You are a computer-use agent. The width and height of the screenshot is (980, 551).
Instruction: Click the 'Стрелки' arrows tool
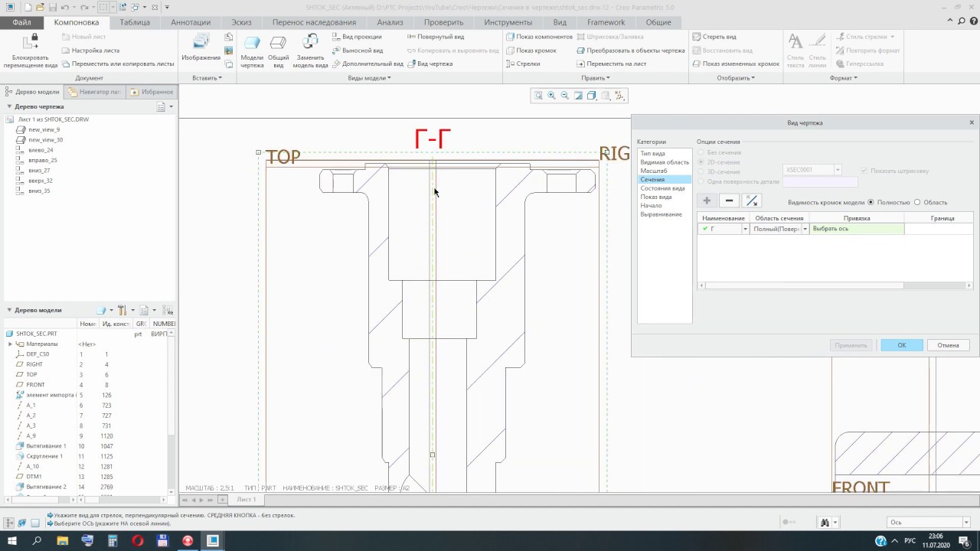click(523, 64)
